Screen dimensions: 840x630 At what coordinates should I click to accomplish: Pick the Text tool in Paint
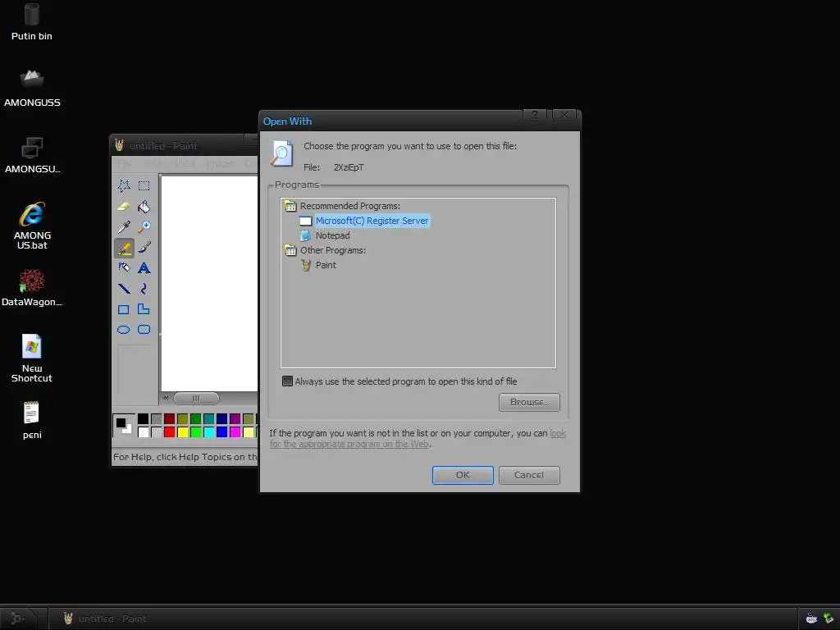click(144, 268)
